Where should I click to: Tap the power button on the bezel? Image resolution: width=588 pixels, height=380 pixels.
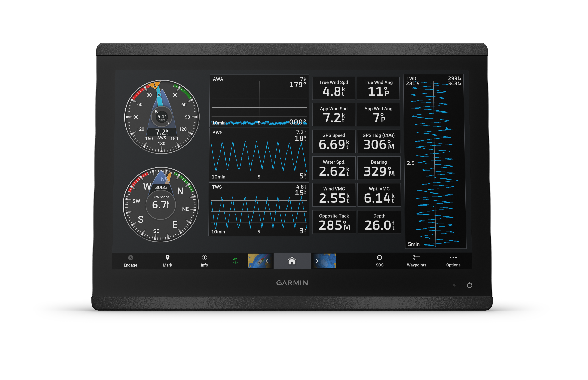[x=470, y=285]
